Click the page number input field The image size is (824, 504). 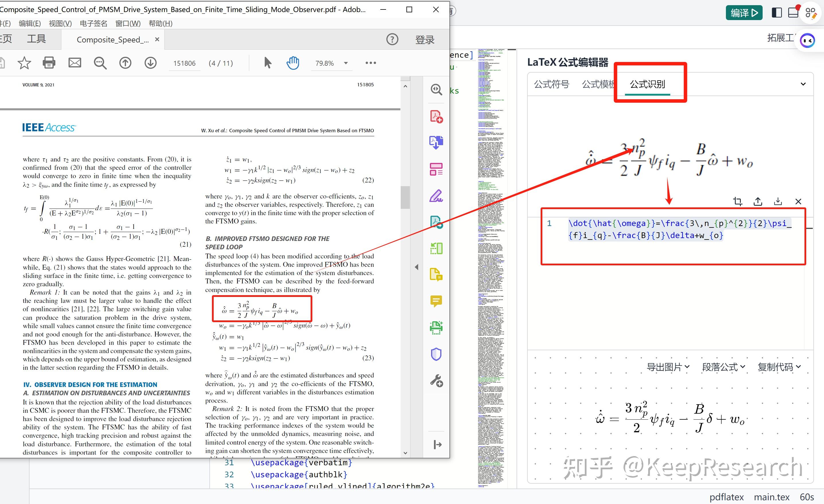pyautogui.click(x=184, y=63)
